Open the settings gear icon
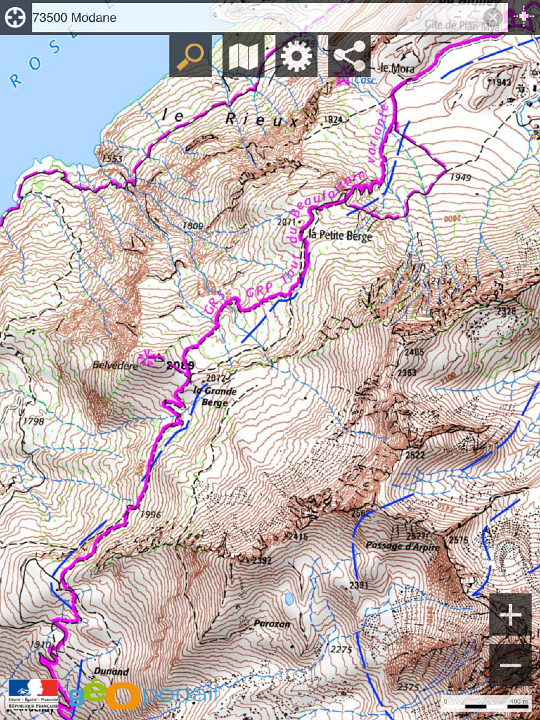 pyautogui.click(x=296, y=56)
